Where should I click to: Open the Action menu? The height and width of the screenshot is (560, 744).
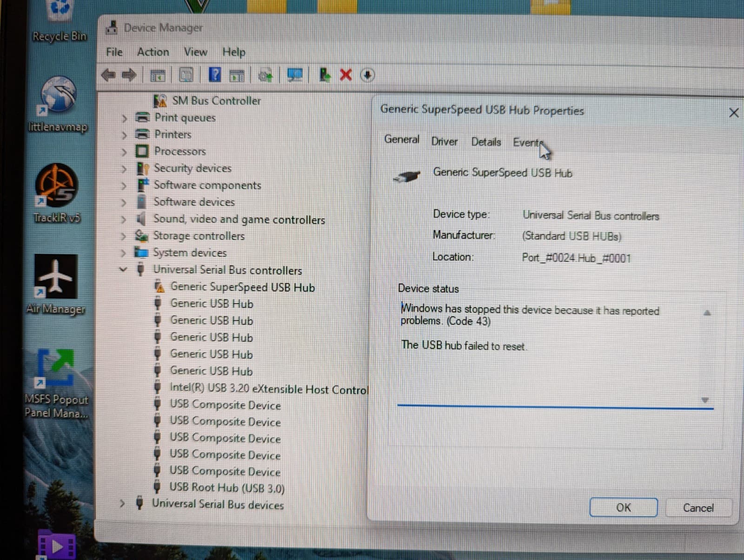pyautogui.click(x=153, y=52)
